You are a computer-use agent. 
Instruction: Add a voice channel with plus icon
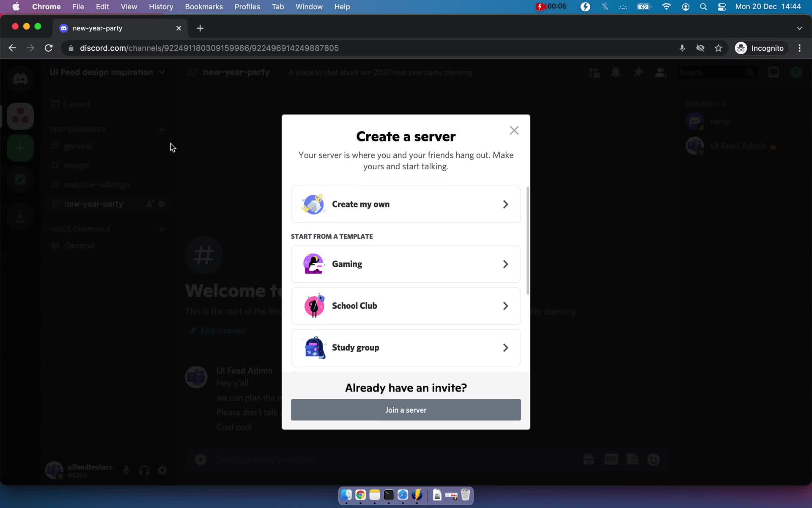(x=162, y=229)
